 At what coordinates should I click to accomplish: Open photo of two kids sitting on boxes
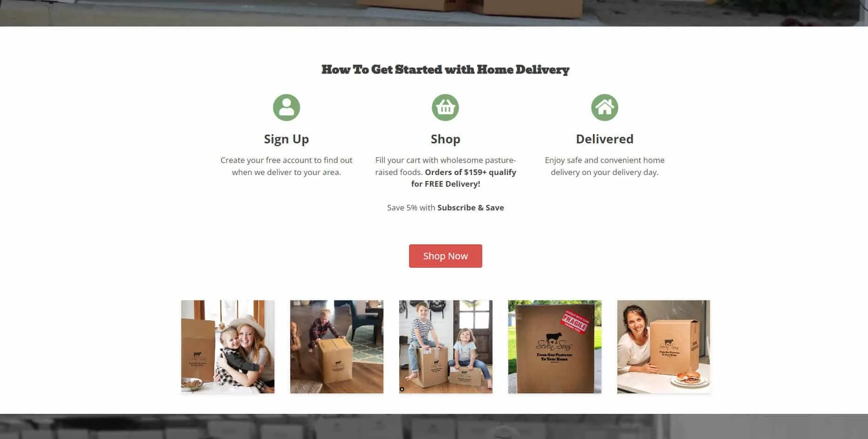(x=446, y=347)
